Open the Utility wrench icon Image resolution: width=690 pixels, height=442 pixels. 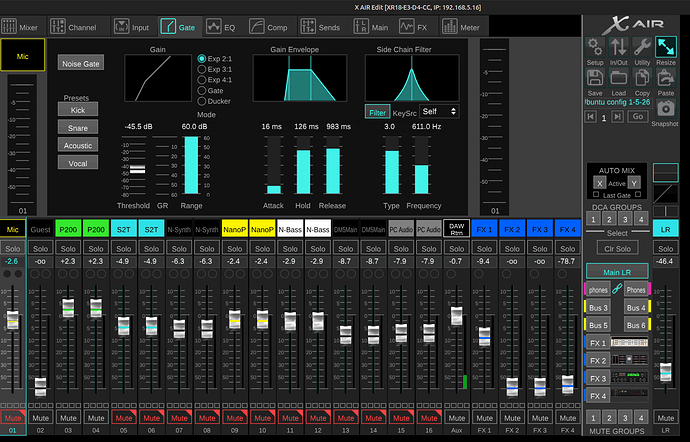coord(642,47)
